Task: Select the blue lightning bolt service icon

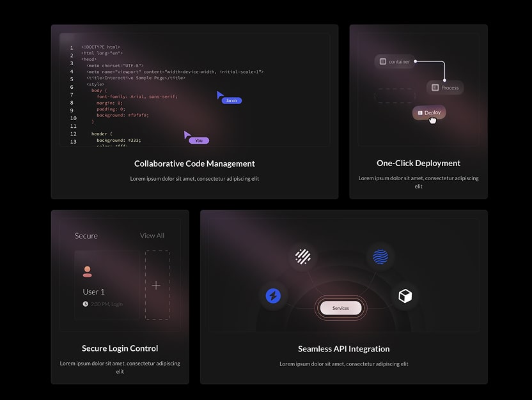Action: coord(274,296)
